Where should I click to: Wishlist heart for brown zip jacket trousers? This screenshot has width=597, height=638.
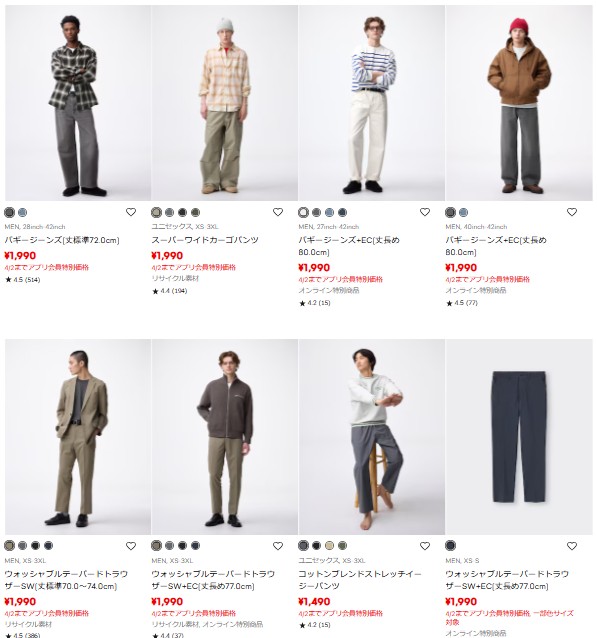(x=278, y=546)
